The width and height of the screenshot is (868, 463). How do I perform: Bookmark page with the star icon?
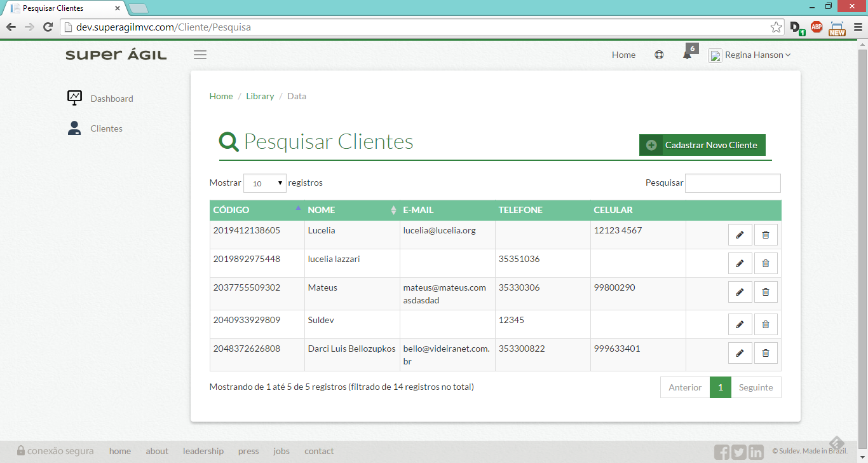(776, 27)
